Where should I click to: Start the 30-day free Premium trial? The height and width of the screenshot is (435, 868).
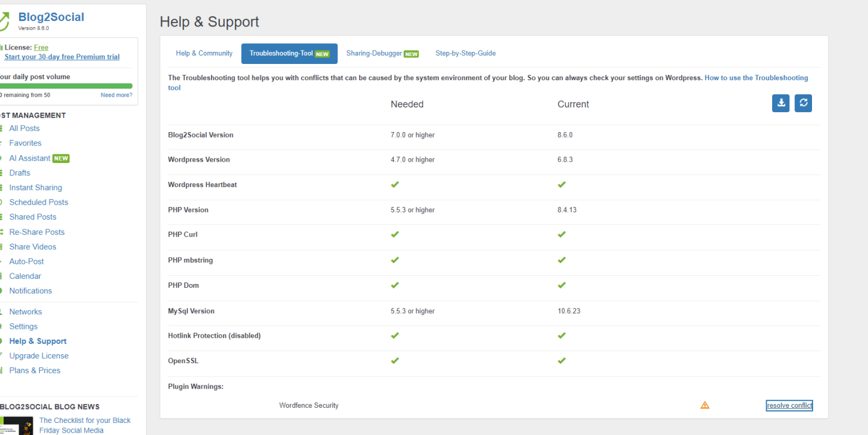[x=62, y=57]
